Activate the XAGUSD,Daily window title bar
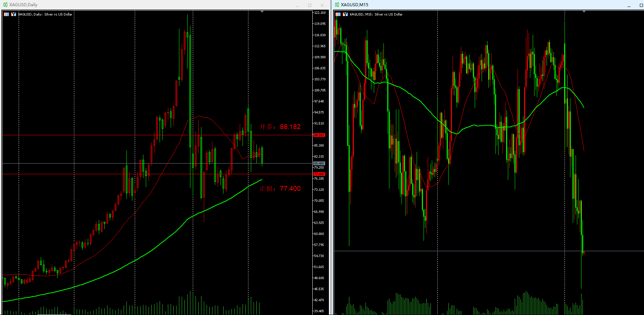The height and width of the screenshot is (315, 644). click(138, 5)
